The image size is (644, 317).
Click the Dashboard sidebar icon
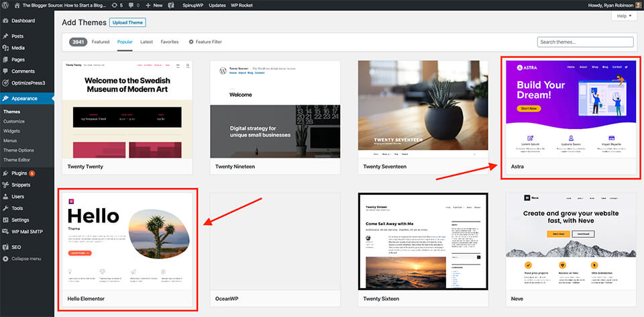click(x=6, y=21)
